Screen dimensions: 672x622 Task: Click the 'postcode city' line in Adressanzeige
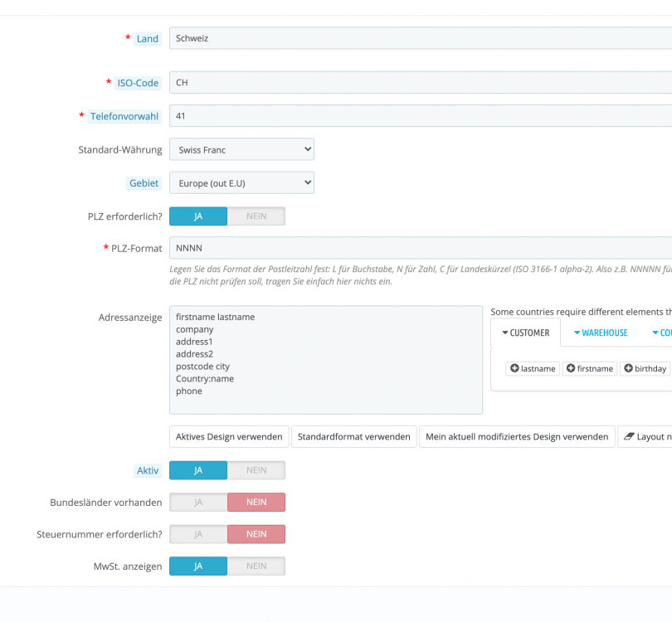[x=202, y=367]
